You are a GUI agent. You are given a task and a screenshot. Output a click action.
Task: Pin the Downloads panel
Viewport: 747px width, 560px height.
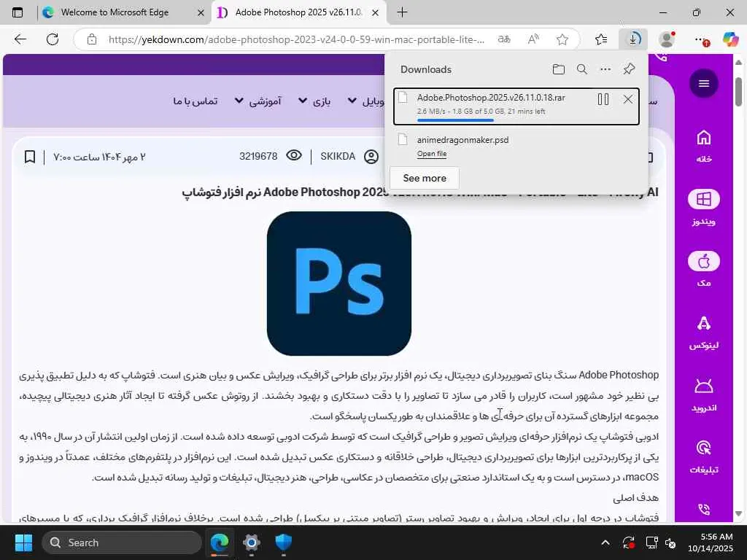[x=629, y=69]
